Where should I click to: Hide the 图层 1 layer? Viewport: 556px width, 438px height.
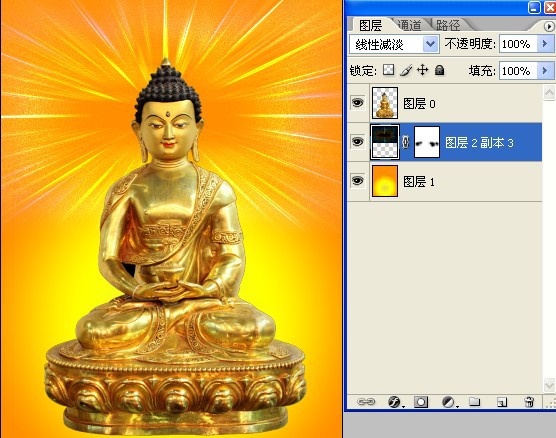357,181
